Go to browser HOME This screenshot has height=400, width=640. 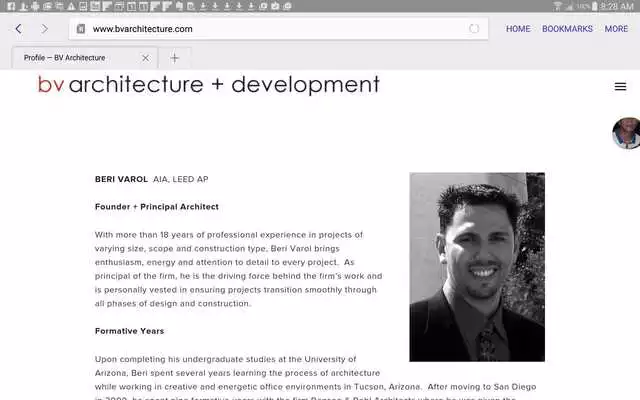coord(518,29)
